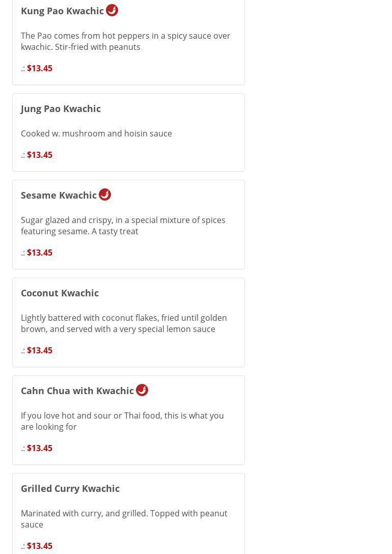
Task: Select the Grilled Curry Kwachic title
Action: point(70,488)
